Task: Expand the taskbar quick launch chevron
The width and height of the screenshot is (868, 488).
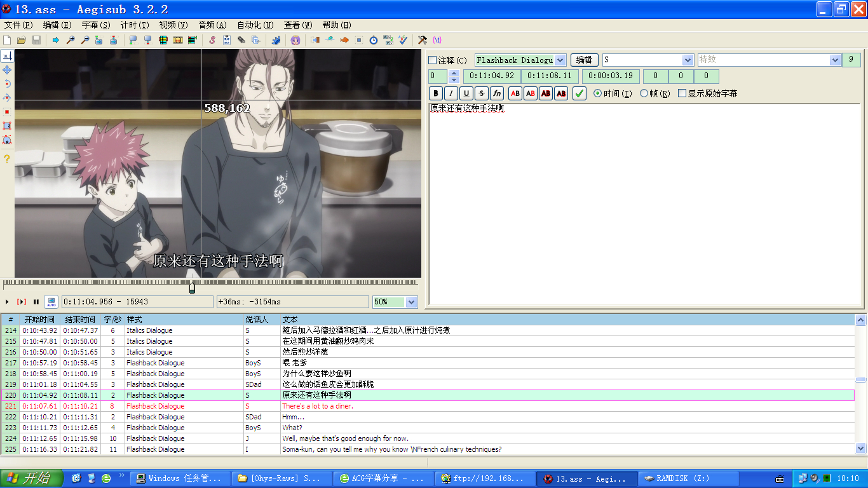Action: pyautogui.click(x=122, y=475)
